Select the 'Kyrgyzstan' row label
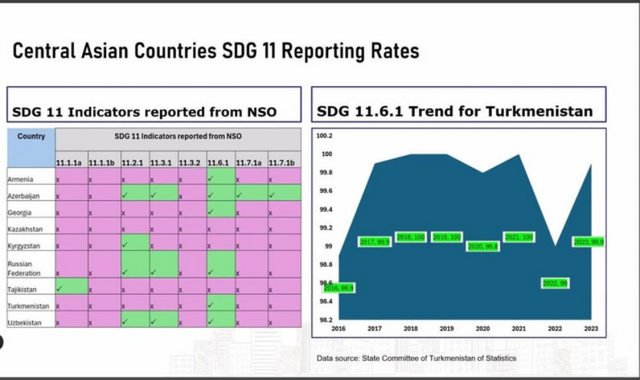 tap(24, 246)
